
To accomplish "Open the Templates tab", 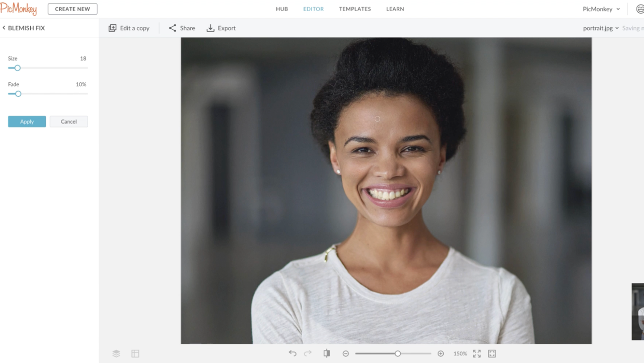I will [x=355, y=9].
